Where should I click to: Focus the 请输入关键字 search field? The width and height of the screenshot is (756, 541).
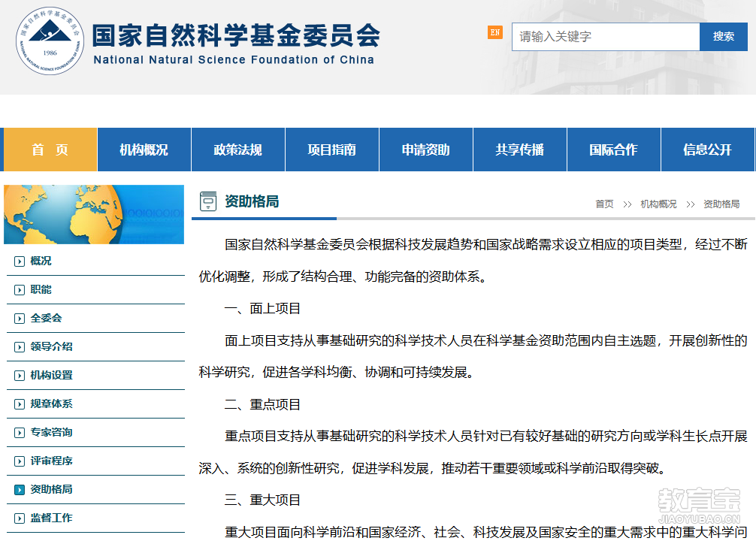[606, 37]
